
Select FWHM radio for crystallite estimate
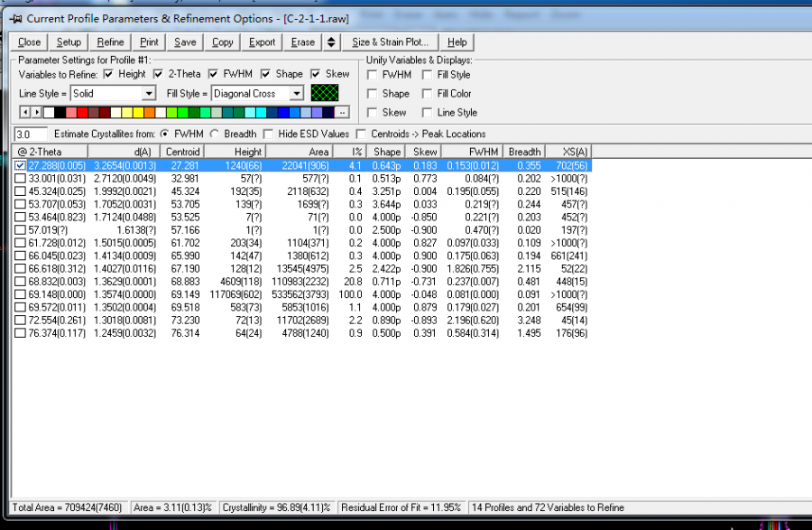coord(164,135)
